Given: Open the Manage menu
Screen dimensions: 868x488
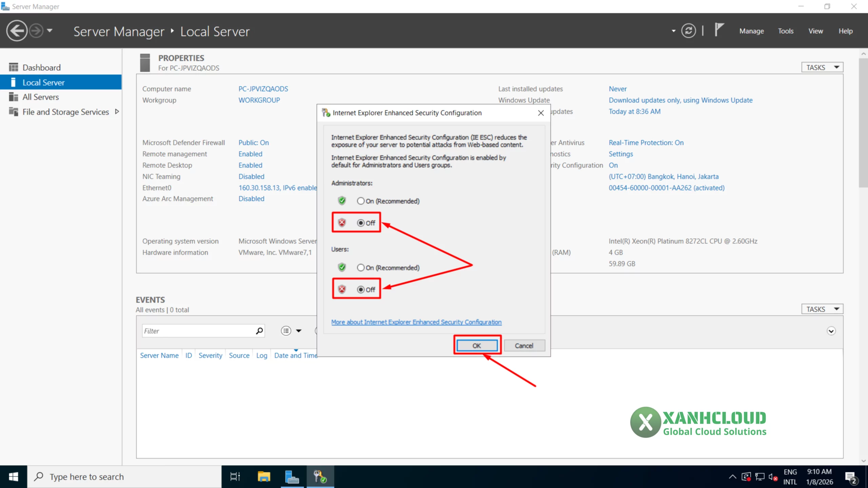Looking at the screenshot, I should click(751, 30).
